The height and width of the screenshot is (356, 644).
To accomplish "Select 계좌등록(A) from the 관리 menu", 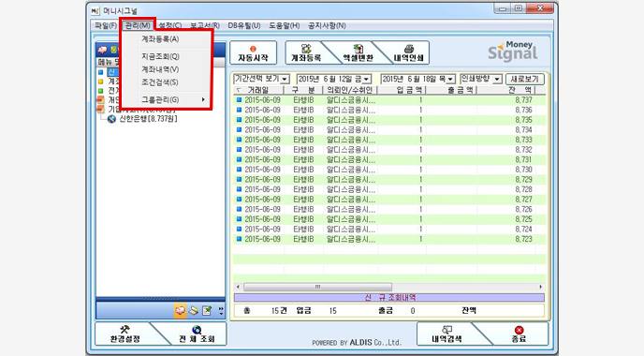I will click(160, 39).
